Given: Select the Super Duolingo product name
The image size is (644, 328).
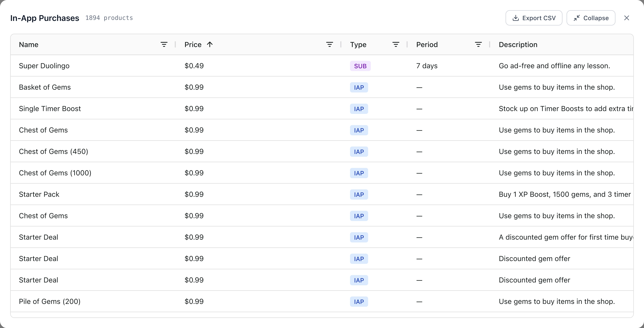Looking at the screenshot, I should click(44, 66).
